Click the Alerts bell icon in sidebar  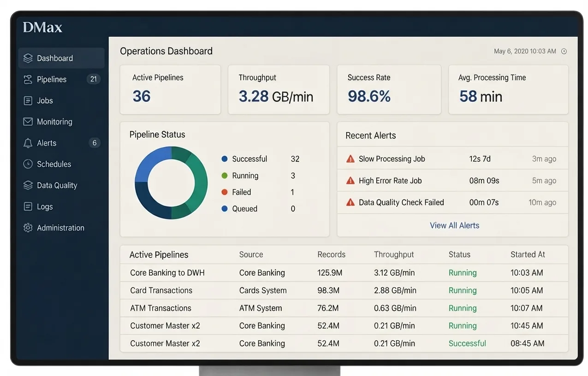[x=28, y=143]
